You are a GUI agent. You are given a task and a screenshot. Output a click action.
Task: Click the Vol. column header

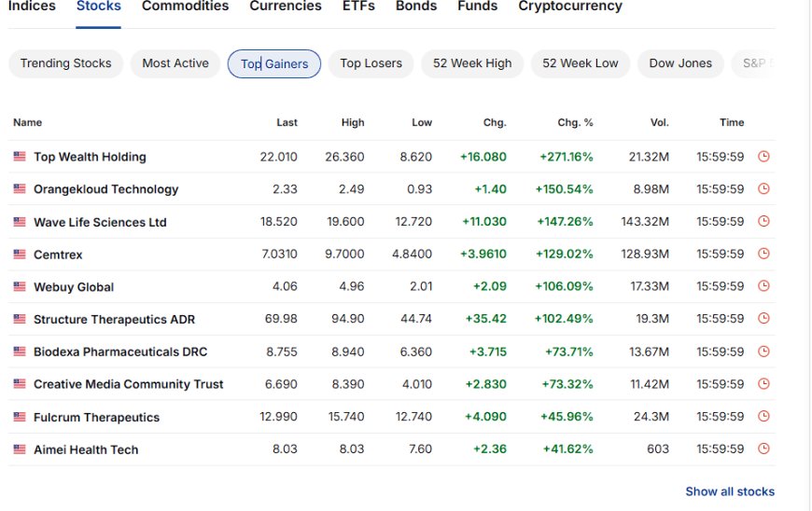pyautogui.click(x=659, y=122)
